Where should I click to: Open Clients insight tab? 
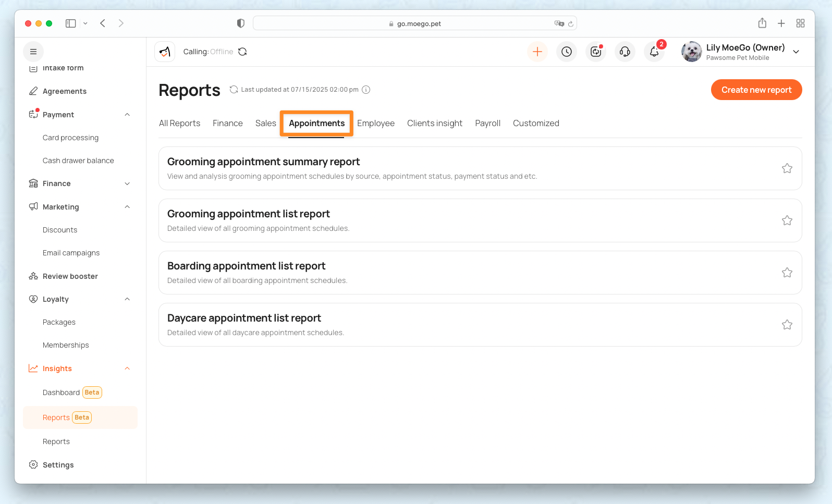point(435,123)
